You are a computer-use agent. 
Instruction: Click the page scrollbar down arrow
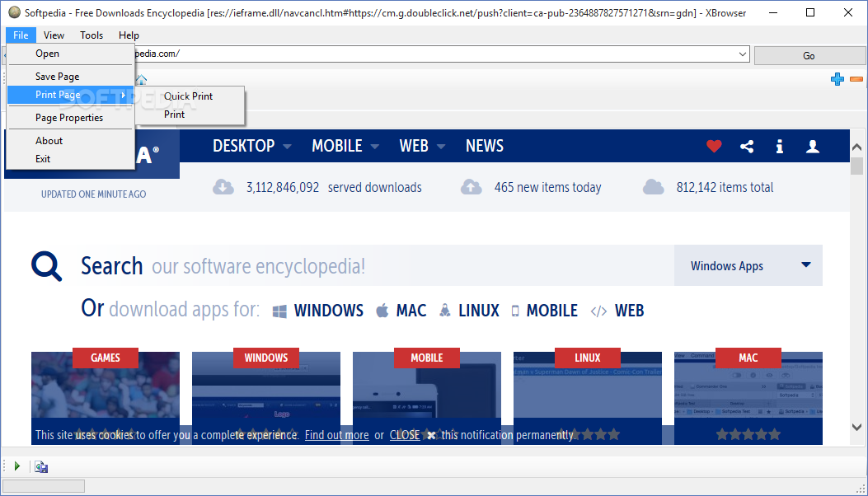pyautogui.click(x=857, y=427)
